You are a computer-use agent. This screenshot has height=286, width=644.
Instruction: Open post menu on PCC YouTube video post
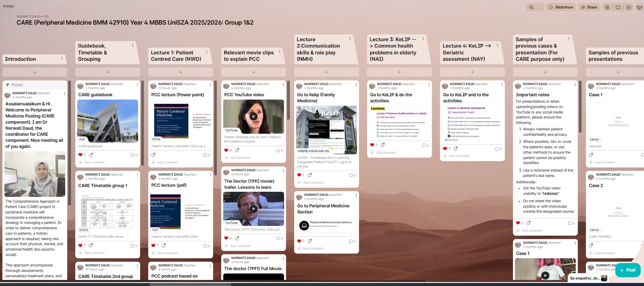[283, 85]
